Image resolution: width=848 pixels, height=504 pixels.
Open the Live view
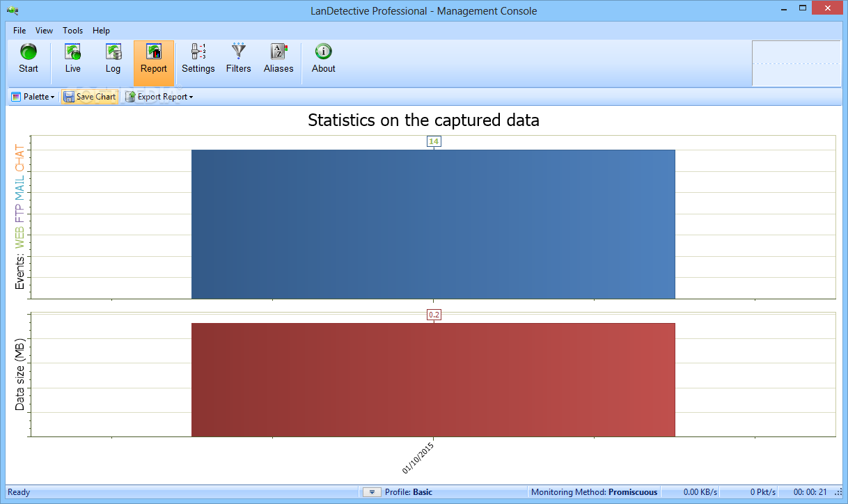(x=73, y=60)
